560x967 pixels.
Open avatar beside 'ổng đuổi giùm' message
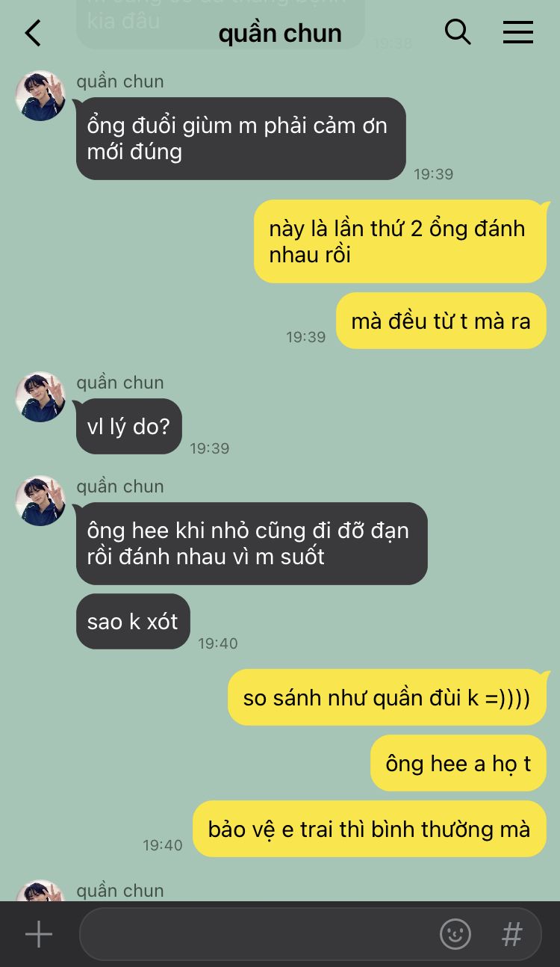tap(40, 96)
